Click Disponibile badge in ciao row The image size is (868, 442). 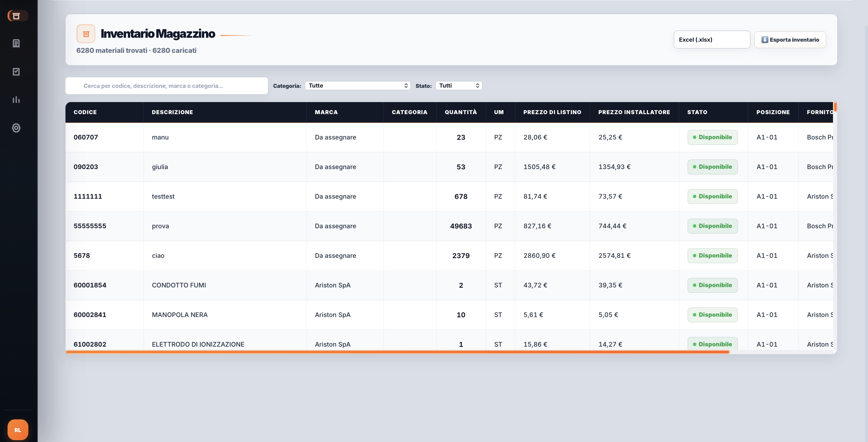[712, 255]
